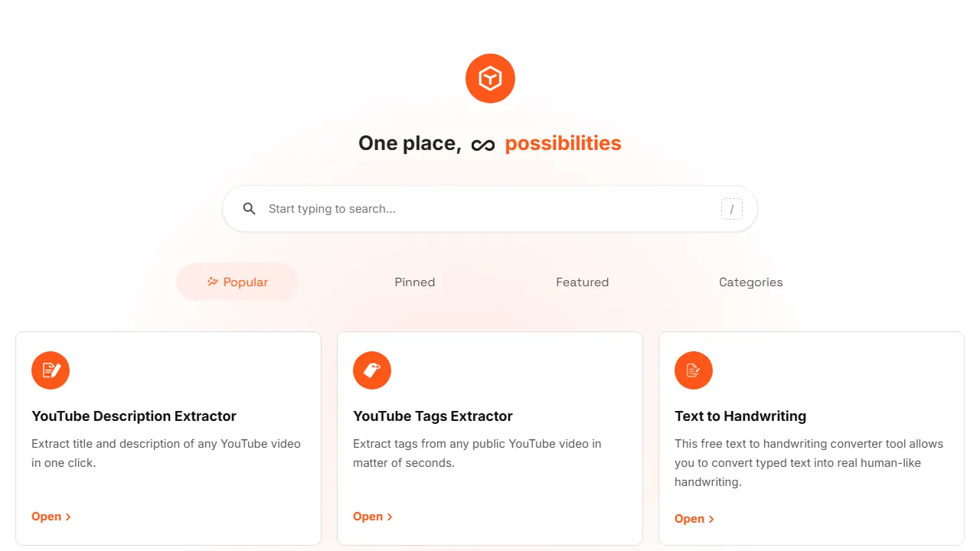Click the sparkle icon beside Popular

[x=213, y=282]
